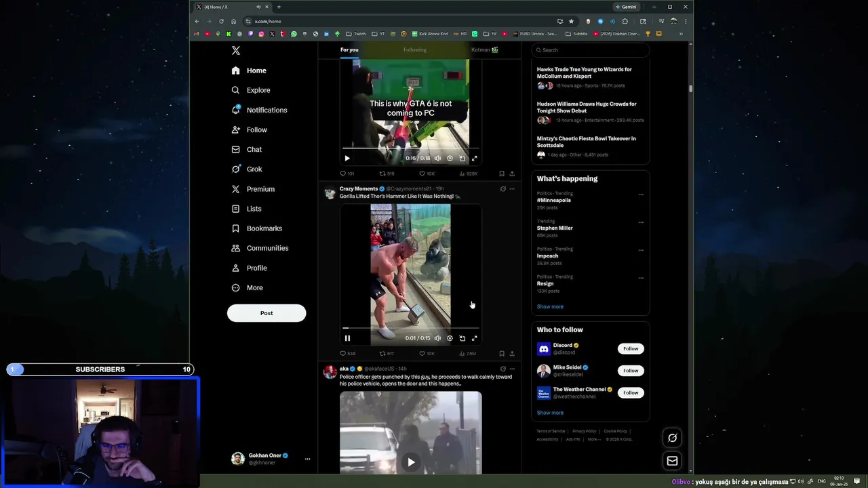868x488 pixels.
Task: Like the Crazy Moments gorilla post
Action: (427, 353)
